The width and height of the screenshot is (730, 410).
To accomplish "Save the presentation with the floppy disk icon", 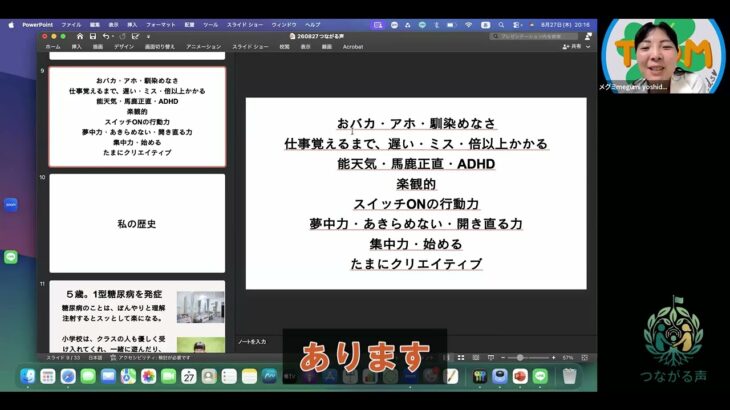I will (x=93, y=36).
